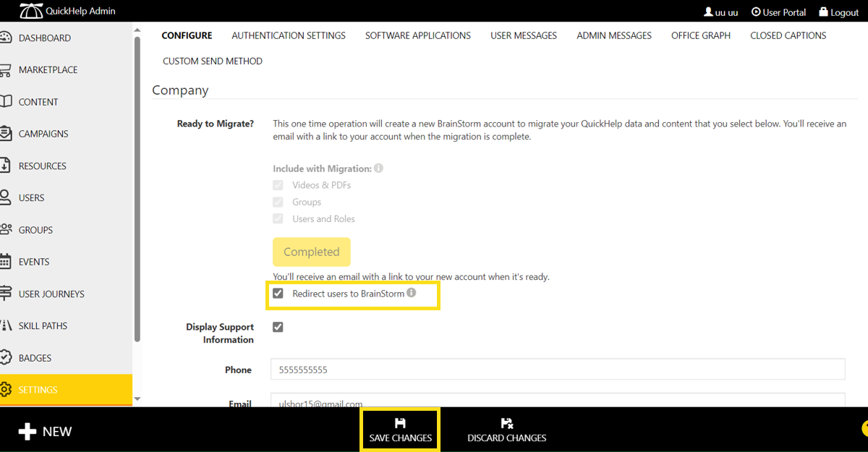868x452 pixels.
Task: Click the floppy disk Save Changes icon
Action: 400,423
